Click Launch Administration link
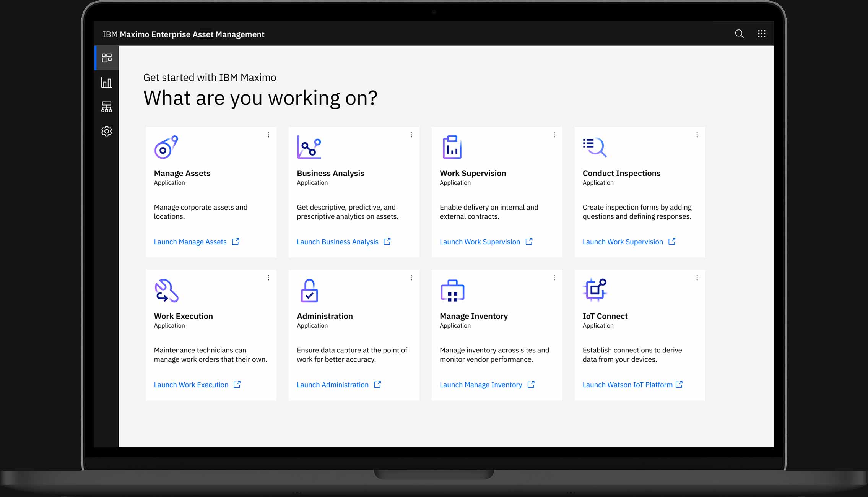The image size is (868, 497). (333, 385)
